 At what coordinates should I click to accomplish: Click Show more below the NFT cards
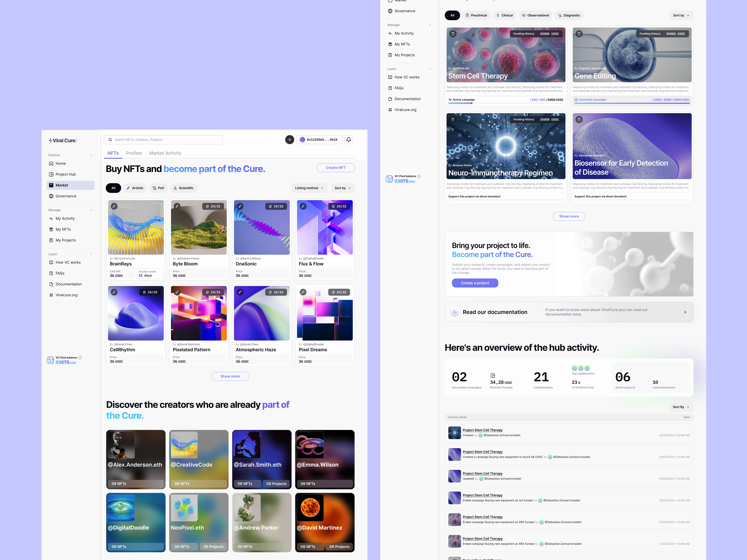click(230, 376)
